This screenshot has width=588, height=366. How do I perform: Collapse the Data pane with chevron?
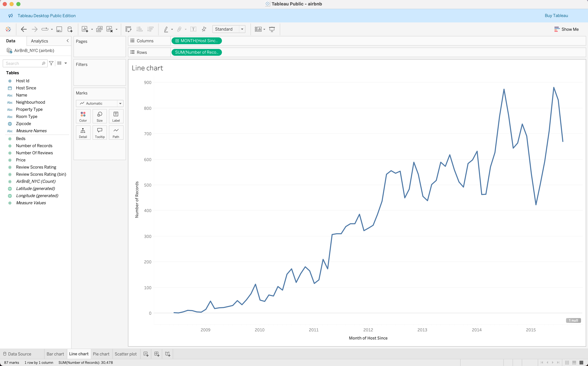pos(68,41)
